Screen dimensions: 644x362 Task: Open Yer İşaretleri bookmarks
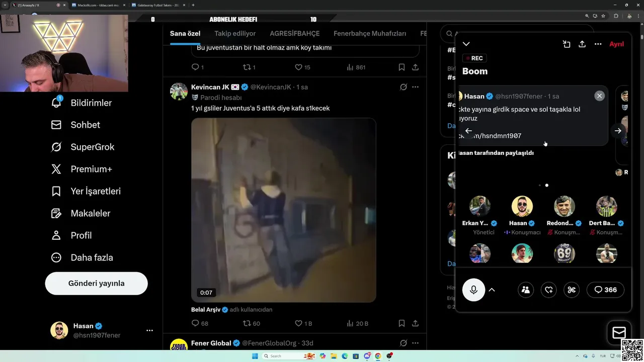[x=86, y=191]
